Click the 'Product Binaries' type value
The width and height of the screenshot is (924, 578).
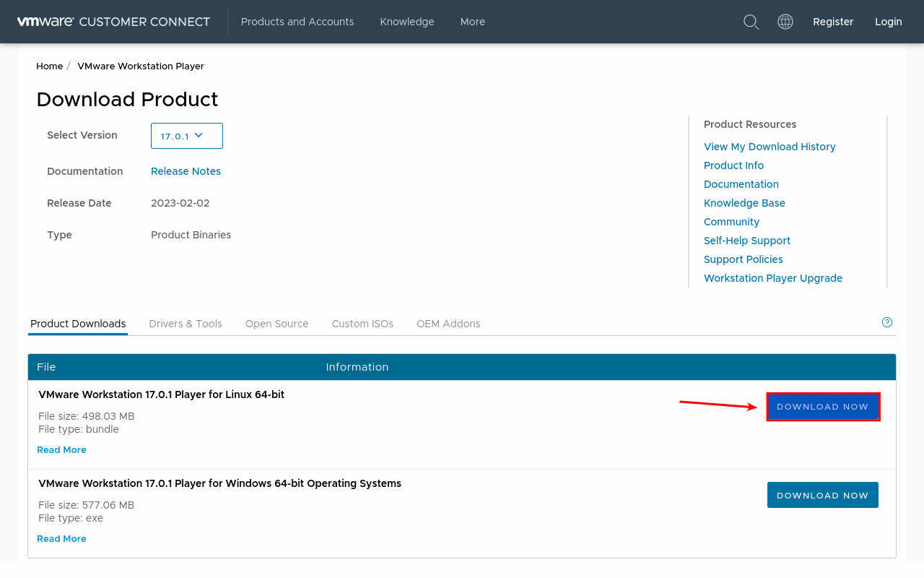coord(191,235)
